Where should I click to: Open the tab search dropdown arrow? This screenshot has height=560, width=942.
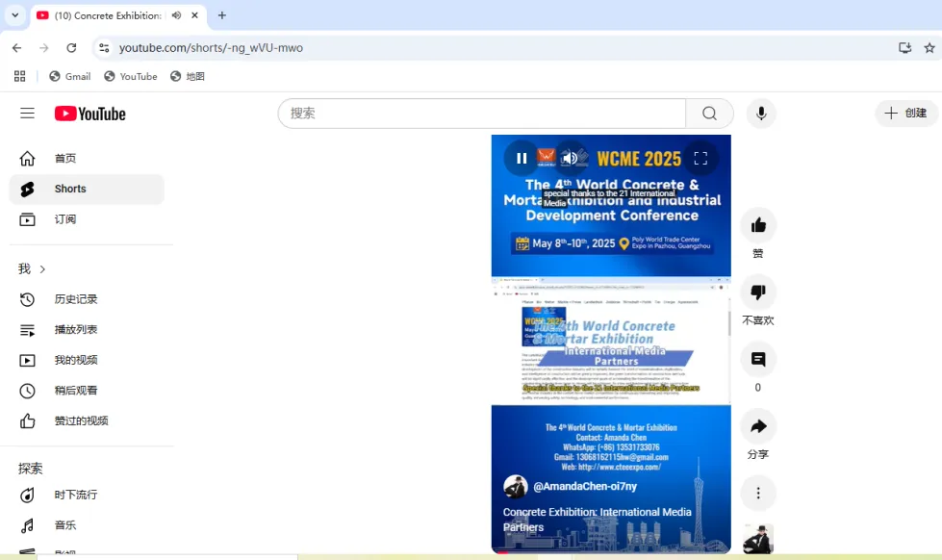[x=15, y=15]
